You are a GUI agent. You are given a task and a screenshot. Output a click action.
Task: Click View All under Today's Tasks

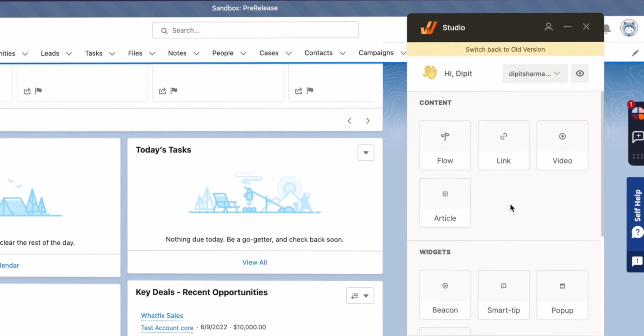click(x=254, y=262)
